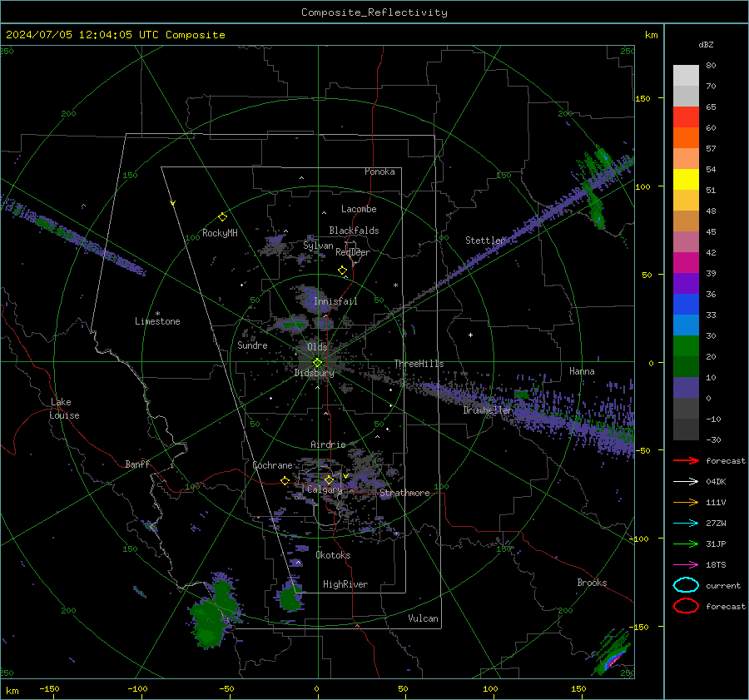The image size is (749, 700).
Task: Select the yellow diamond marker above Calgary
Action: coord(329,479)
